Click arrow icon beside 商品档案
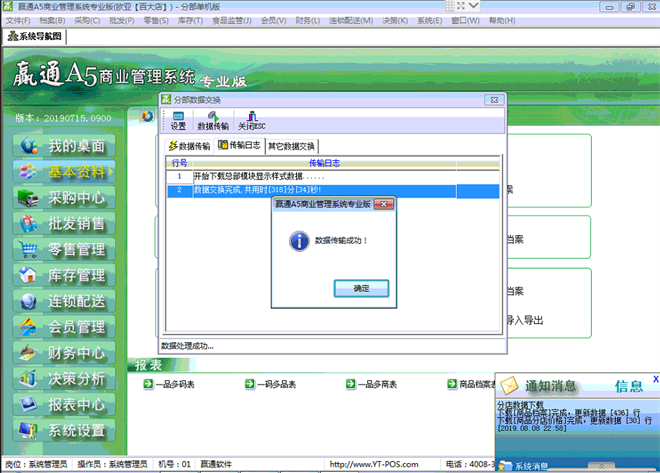The height and width of the screenshot is (473, 660). point(452,384)
